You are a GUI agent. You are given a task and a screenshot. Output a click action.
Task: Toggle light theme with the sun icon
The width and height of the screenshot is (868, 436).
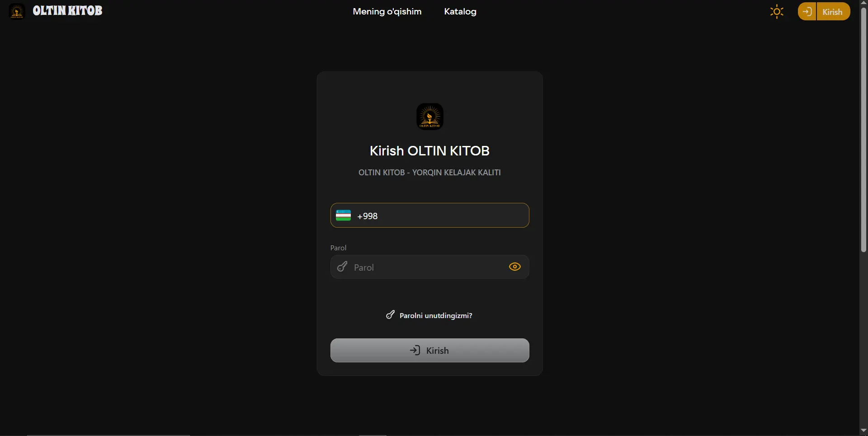(777, 11)
